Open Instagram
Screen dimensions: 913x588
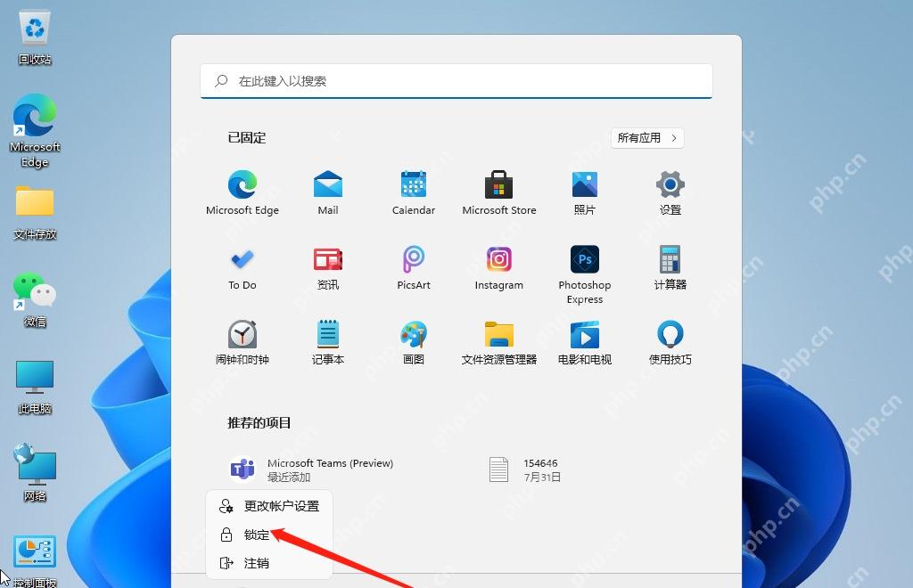499,267
